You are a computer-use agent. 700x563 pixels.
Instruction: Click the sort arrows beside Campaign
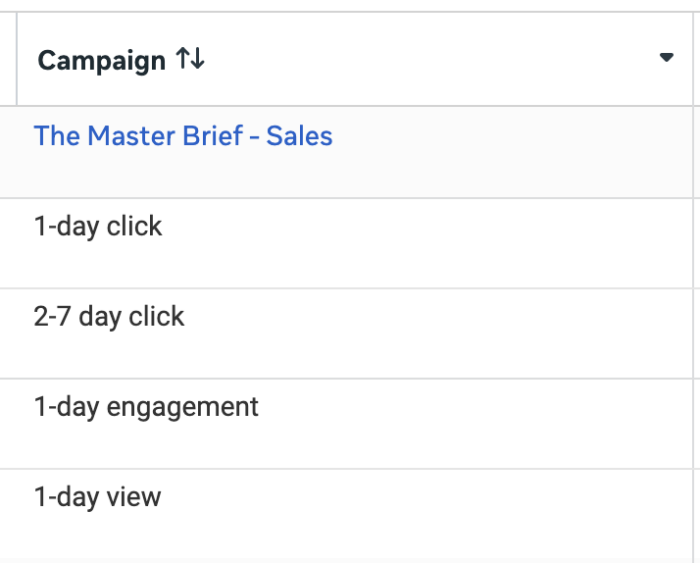(x=190, y=58)
